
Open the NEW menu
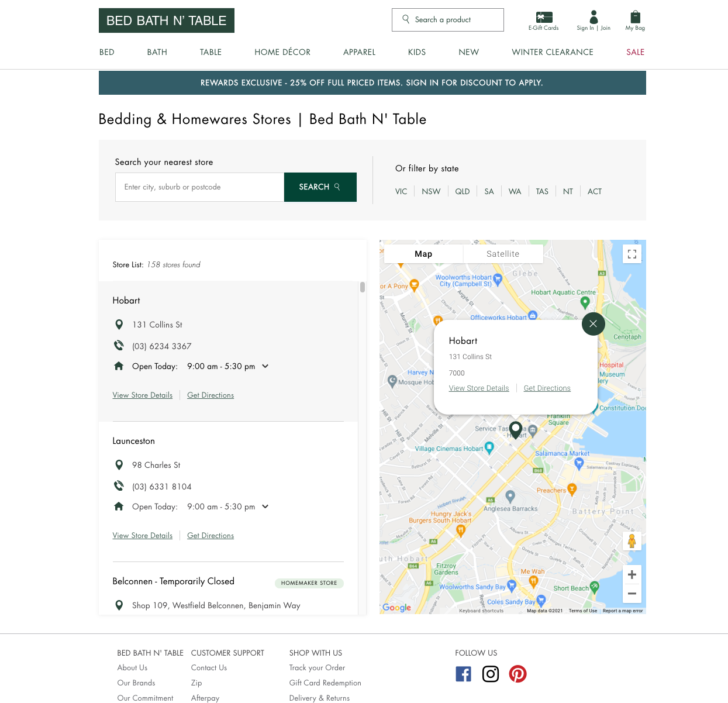point(469,52)
